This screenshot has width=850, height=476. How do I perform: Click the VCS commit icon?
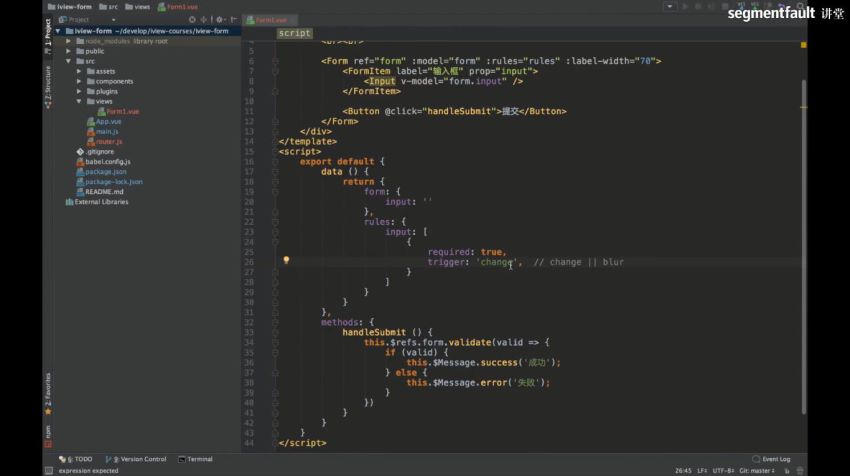point(755,7)
